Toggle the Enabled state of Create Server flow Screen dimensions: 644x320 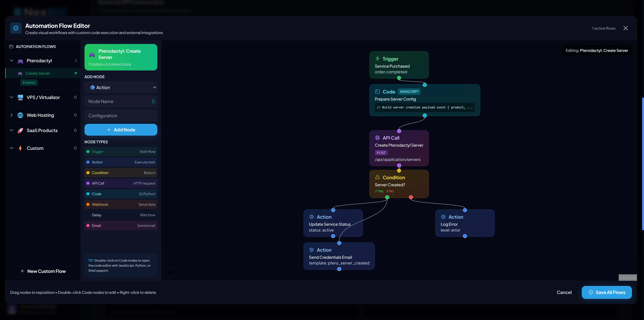click(x=29, y=82)
